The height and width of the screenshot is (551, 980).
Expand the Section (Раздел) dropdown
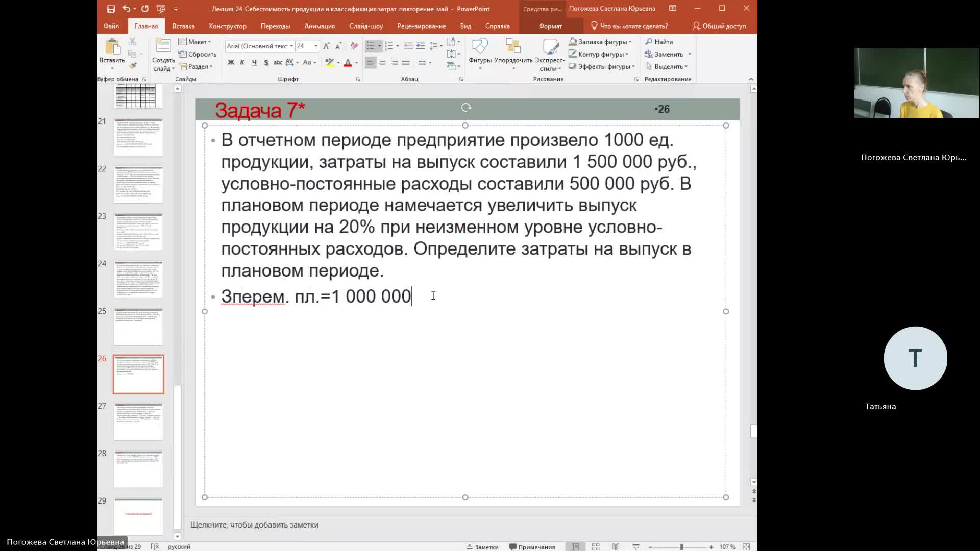[x=196, y=66]
